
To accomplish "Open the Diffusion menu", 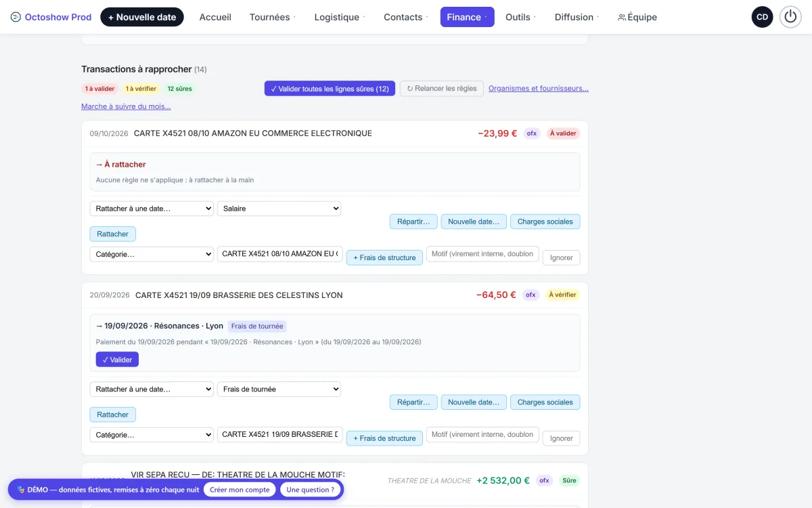I will pyautogui.click(x=577, y=17).
